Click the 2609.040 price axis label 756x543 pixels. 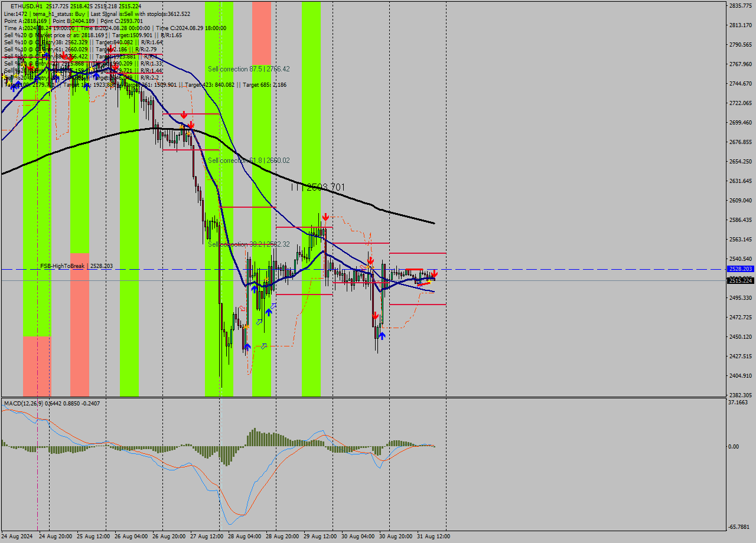pos(740,201)
